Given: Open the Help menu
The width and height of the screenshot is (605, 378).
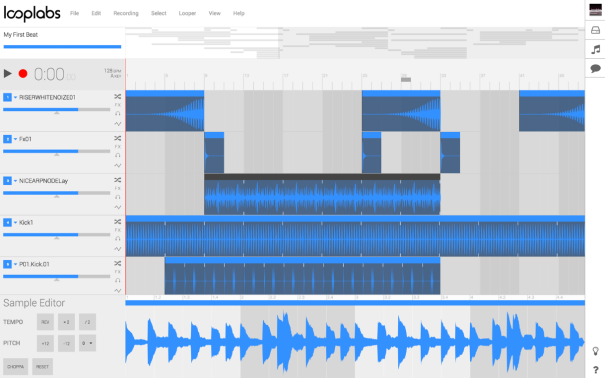Looking at the screenshot, I should (239, 13).
